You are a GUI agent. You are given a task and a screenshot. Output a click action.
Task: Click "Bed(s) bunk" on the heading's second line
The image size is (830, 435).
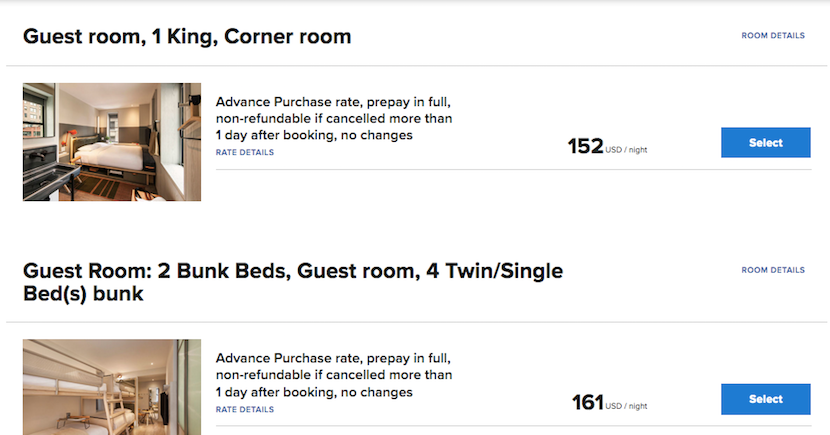83,295
